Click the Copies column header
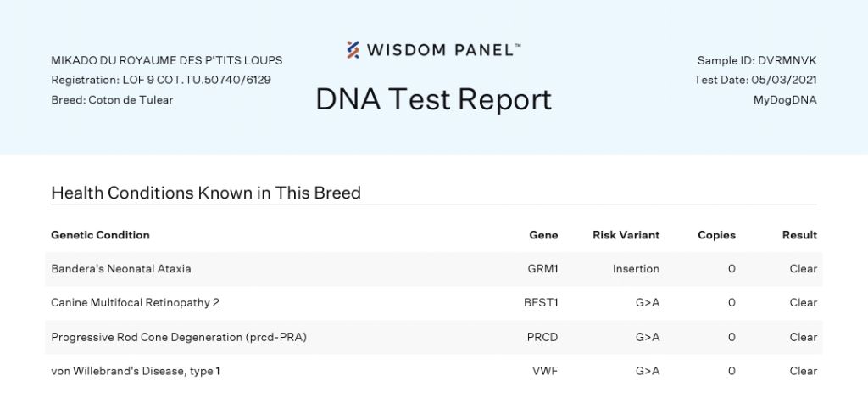 [x=716, y=235]
